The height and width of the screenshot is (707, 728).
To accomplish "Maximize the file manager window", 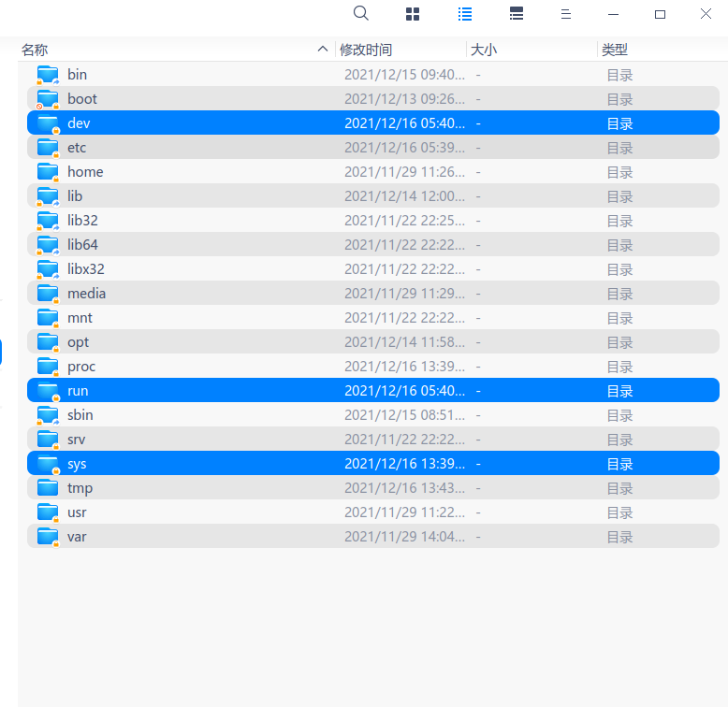I will pos(660,14).
